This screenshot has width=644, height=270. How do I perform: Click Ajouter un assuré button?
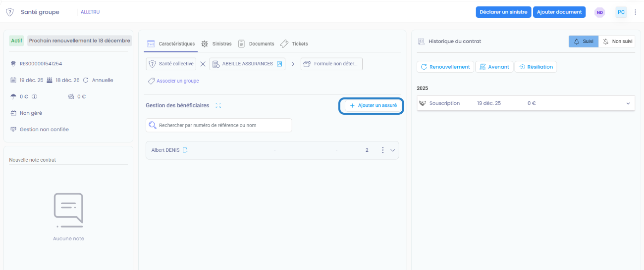click(373, 105)
